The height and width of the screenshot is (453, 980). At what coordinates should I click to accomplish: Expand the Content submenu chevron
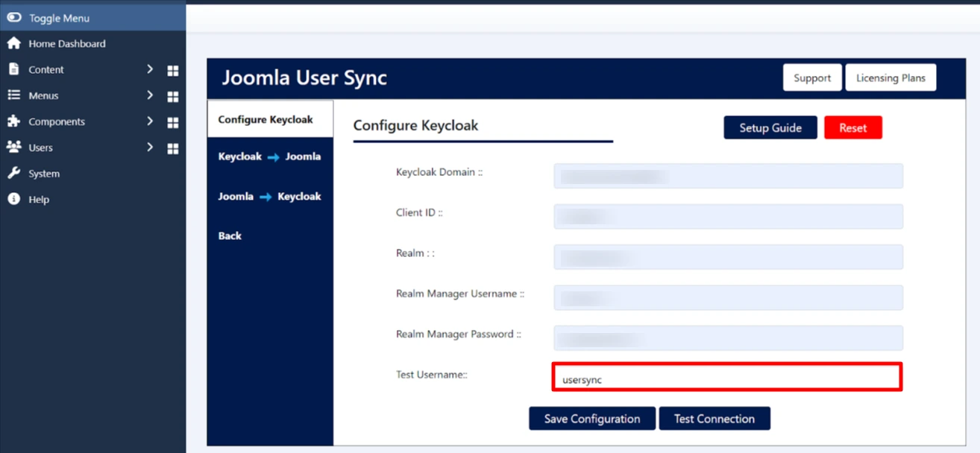[x=150, y=69]
